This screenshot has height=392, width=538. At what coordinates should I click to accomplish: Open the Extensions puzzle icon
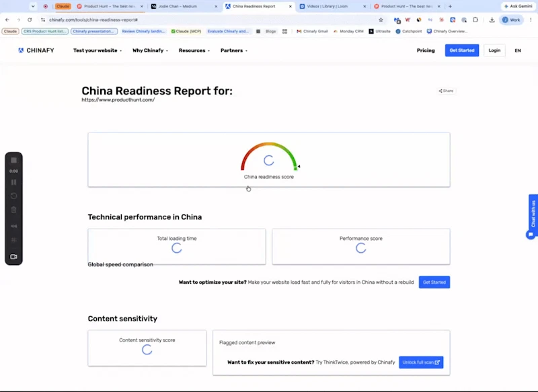pos(475,20)
